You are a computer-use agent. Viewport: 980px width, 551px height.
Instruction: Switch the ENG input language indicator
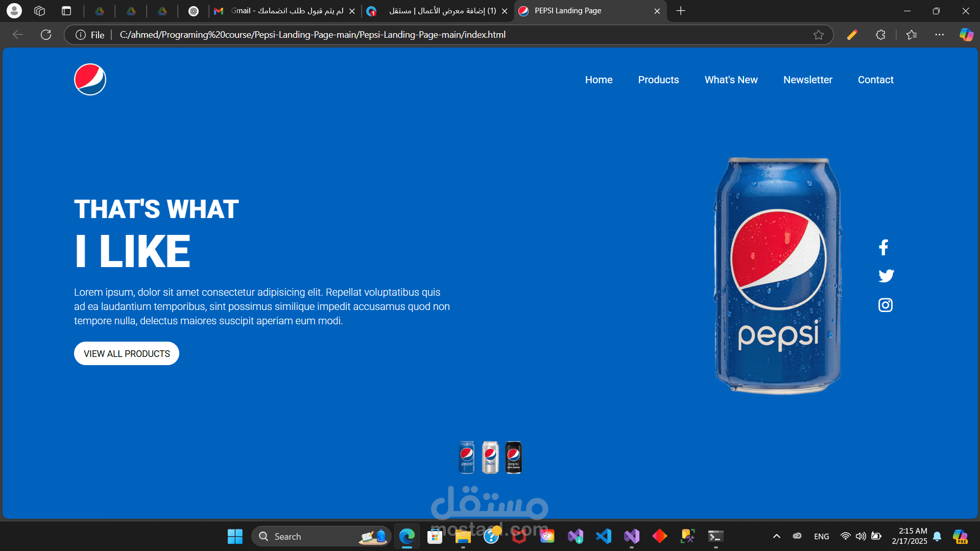(821, 536)
